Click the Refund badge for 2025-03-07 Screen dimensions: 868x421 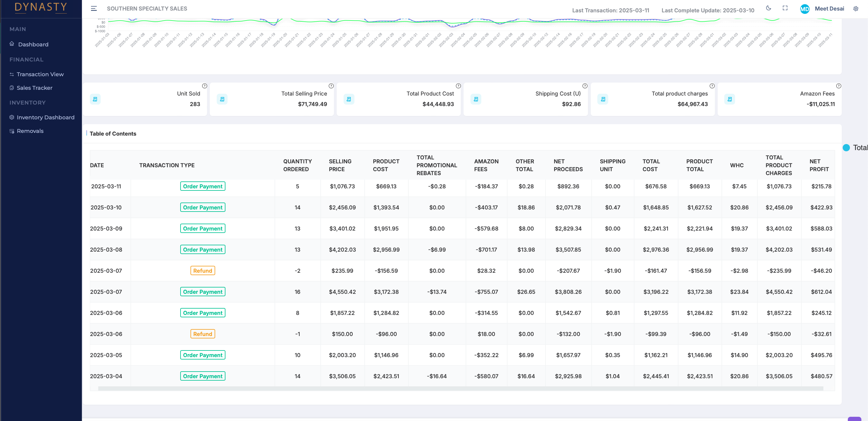point(203,271)
